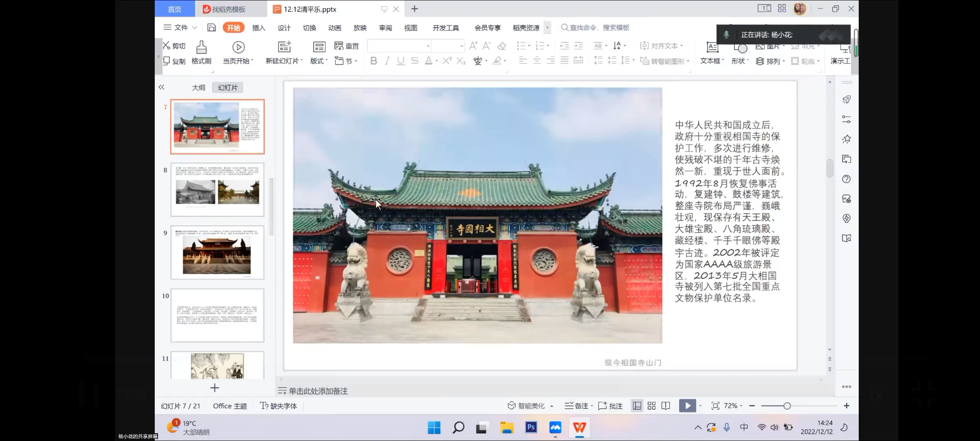Click the zoom slider handle
The image size is (980, 441).
click(x=787, y=406)
